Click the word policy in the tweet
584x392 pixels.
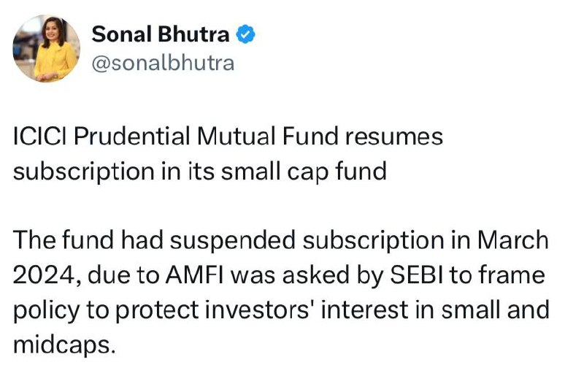click(x=47, y=310)
